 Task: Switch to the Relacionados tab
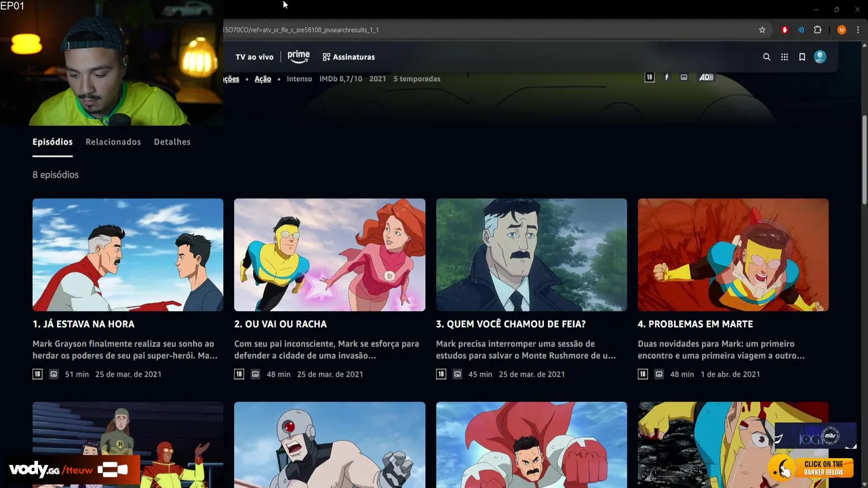tap(113, 142)
